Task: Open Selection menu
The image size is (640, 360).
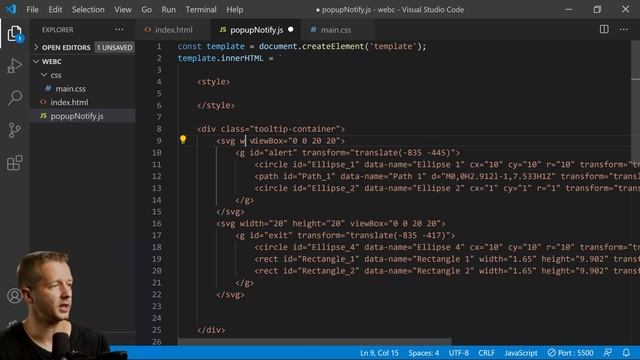Action: pyautogui.click(x=88, y=9)
